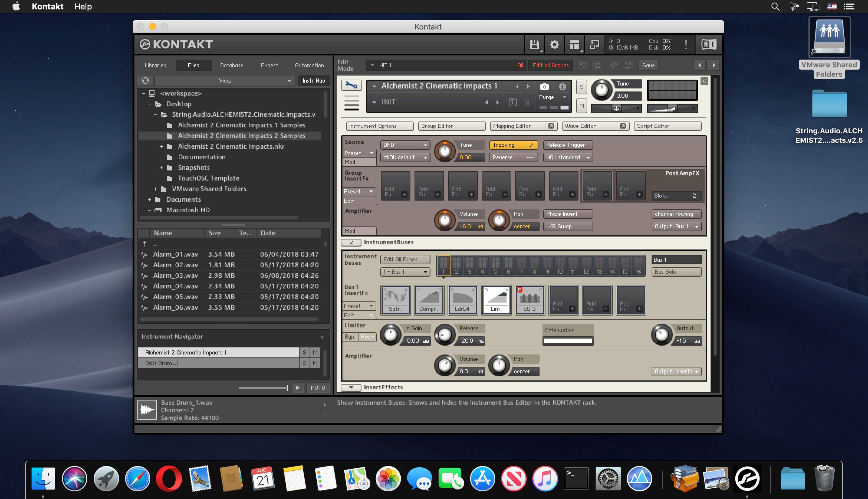The image size is (868, 499).
Task: Adjust the instrument pan L/R slider
Action: coord(616,109)
